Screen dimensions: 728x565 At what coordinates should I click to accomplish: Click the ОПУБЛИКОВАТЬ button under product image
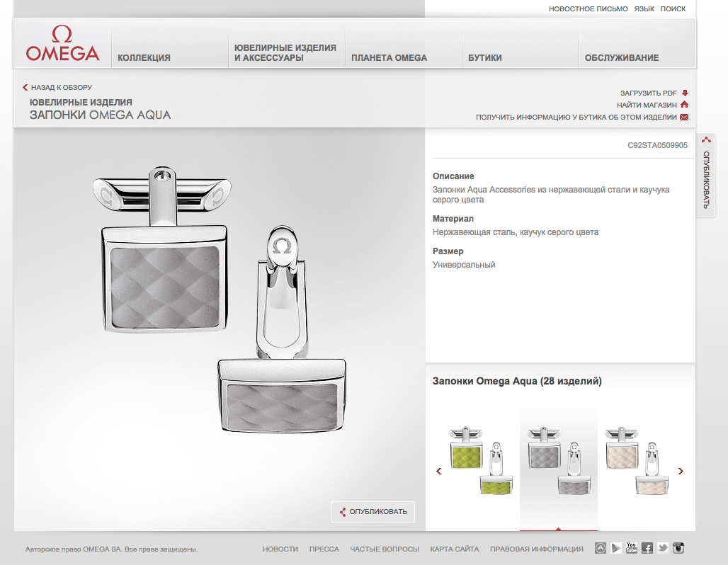373,511
